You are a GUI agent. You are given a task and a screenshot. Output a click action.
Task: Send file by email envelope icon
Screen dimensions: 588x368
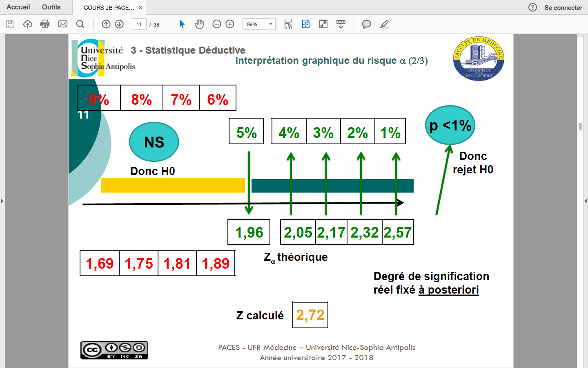point(63,24)
